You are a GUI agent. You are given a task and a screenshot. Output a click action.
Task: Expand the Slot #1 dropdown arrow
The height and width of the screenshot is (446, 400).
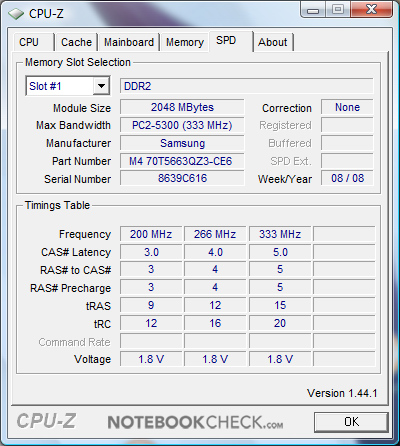click(x=101, y=86)
